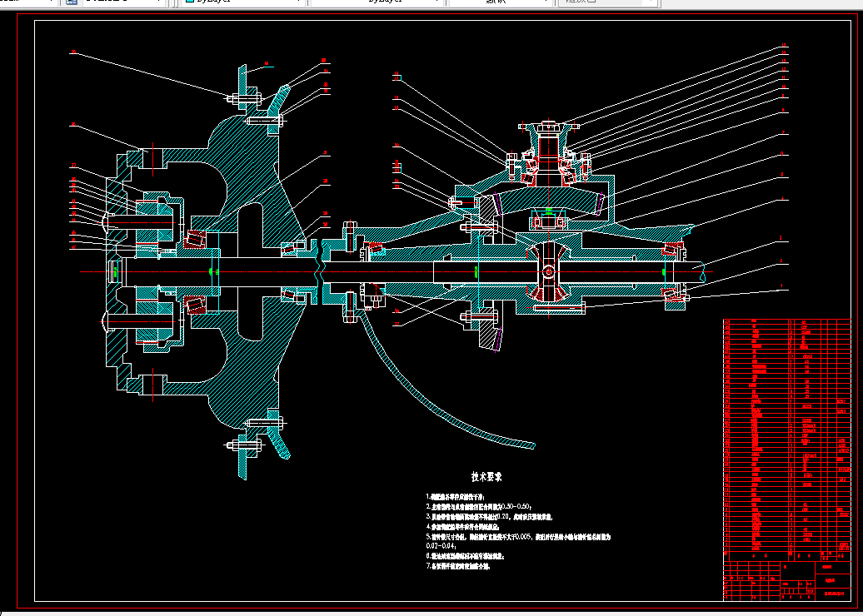Click the '技术要求' heading text
863x616 pixels.
(486, 477)
